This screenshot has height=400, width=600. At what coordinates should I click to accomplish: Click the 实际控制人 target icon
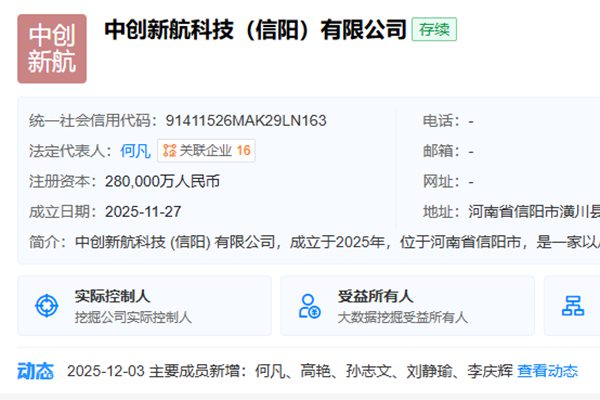46,305
